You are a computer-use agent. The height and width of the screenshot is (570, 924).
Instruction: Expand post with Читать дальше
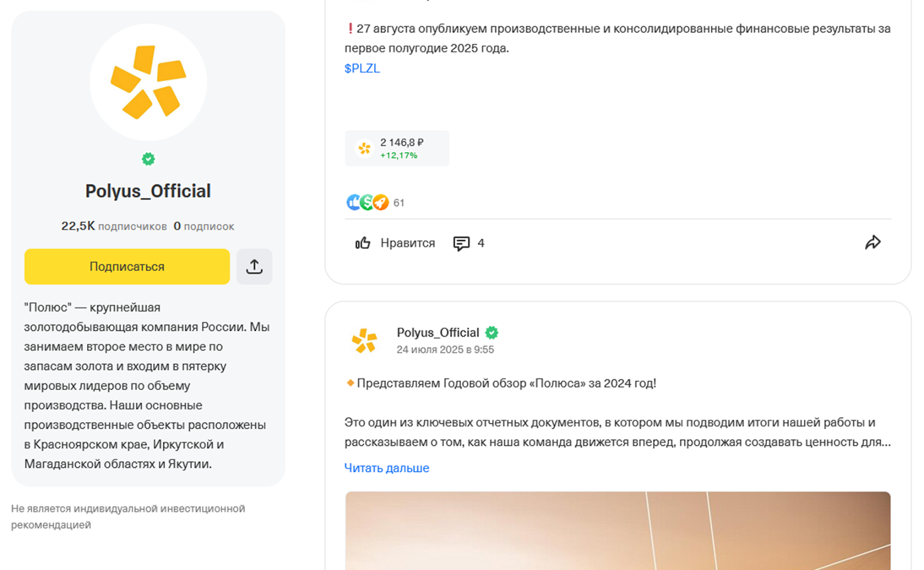point(386,468)
